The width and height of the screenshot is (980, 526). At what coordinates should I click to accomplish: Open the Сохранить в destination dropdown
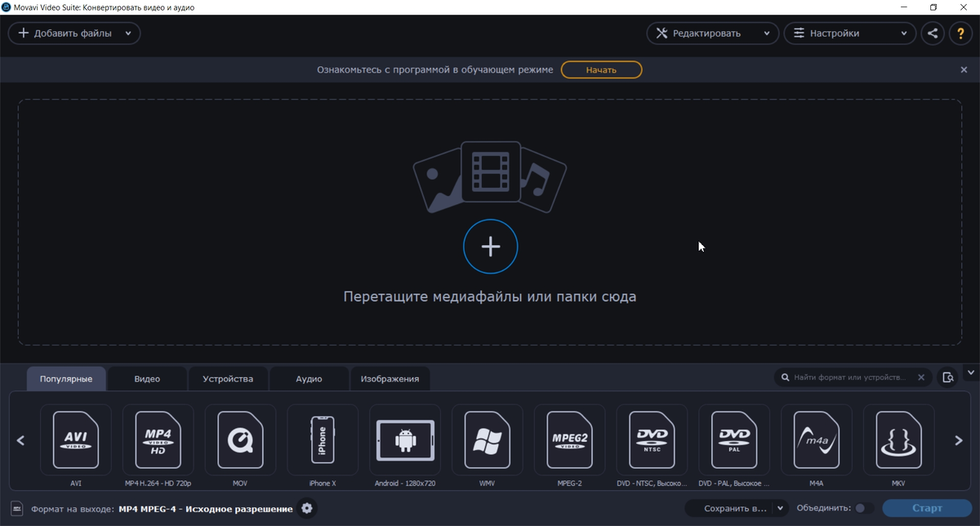(x=782, y=507)
